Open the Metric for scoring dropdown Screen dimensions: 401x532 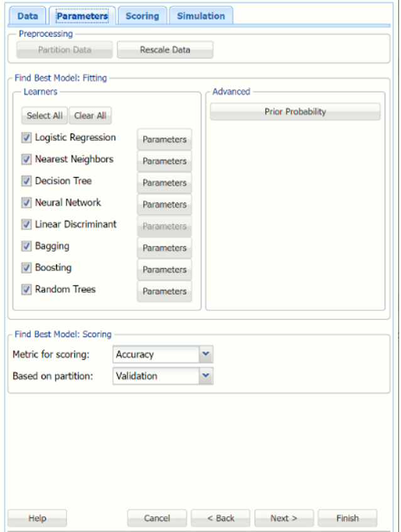tap(206, 354)
